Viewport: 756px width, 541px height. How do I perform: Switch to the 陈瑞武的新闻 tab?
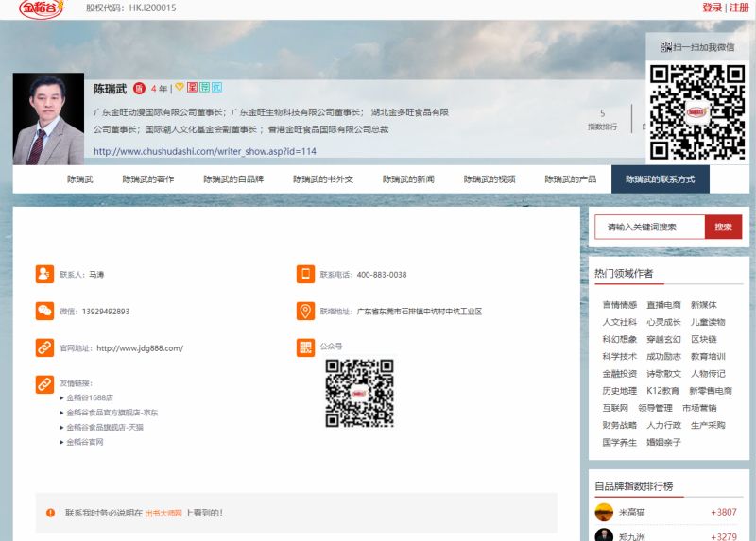pyautogui.click(x=408, y=179)
